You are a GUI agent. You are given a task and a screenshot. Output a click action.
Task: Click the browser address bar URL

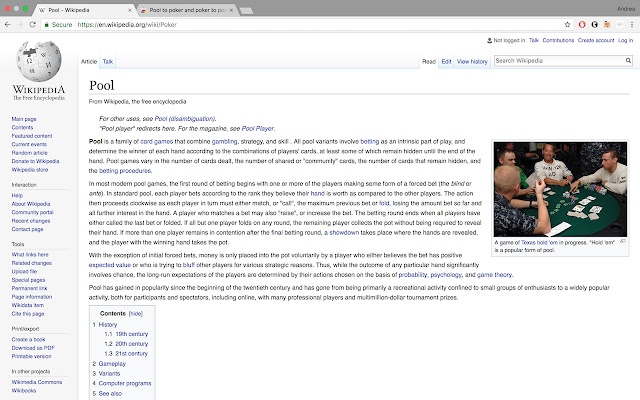[x=127, y=24]
